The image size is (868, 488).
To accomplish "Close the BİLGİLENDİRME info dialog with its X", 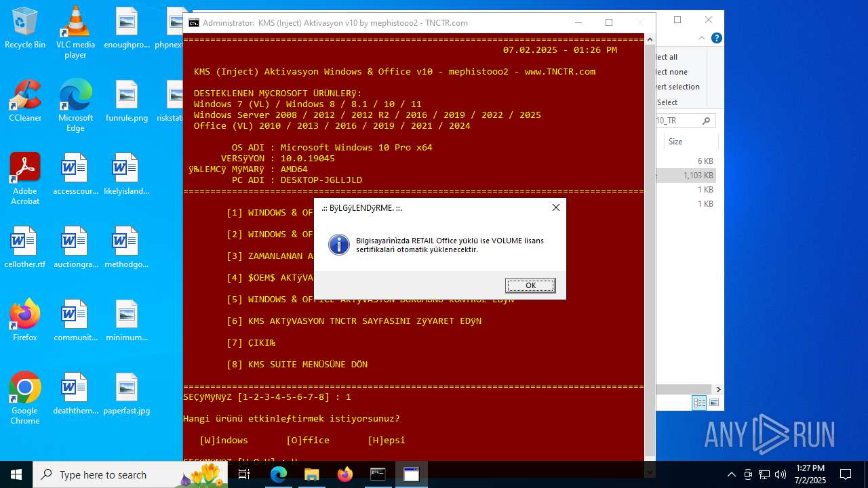I will (556, 207).
